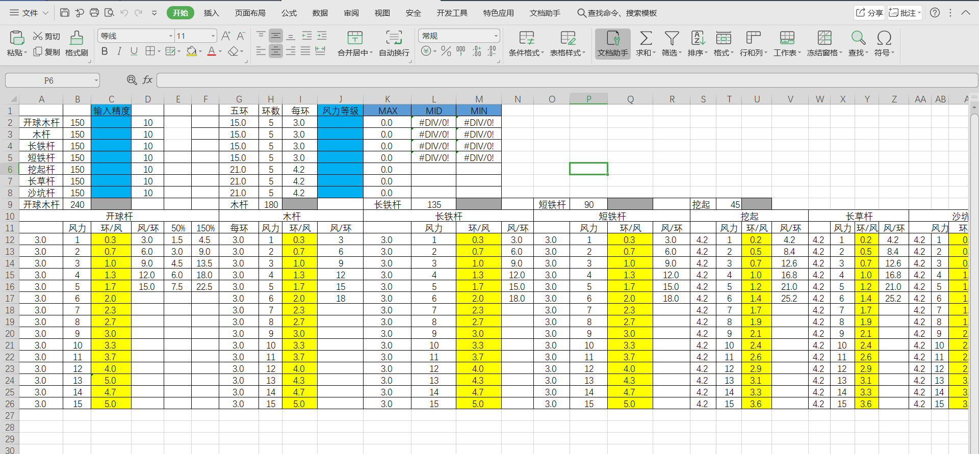Click the Freeze Panes (冻结窗格) icon
This screenshot has height=454, width=980.
[824, 38]
